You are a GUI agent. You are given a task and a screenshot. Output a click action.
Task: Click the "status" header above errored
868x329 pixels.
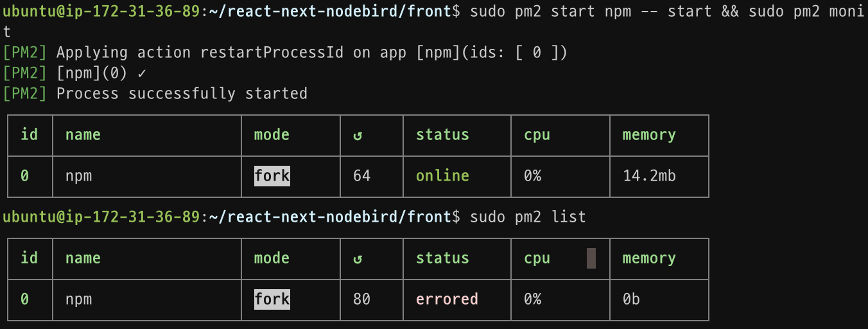(x=442, y=258)
